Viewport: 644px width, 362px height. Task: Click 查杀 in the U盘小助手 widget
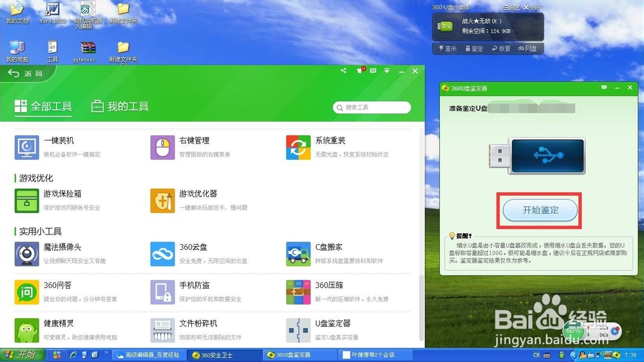pyautogui.click(x=448, y=48)
